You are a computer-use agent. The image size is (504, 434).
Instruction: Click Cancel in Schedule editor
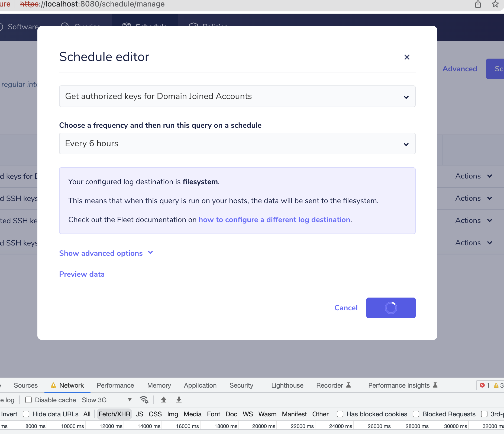click(346, 308)
